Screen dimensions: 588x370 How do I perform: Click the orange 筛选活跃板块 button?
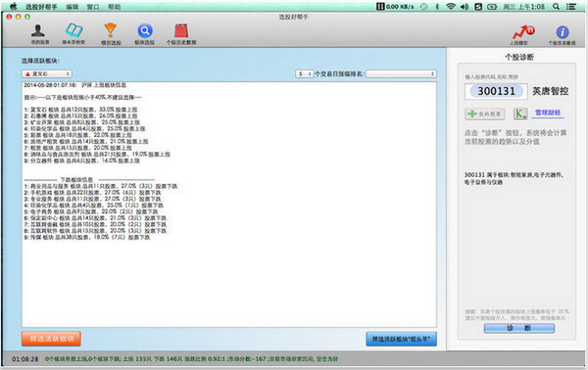point(51,339)
